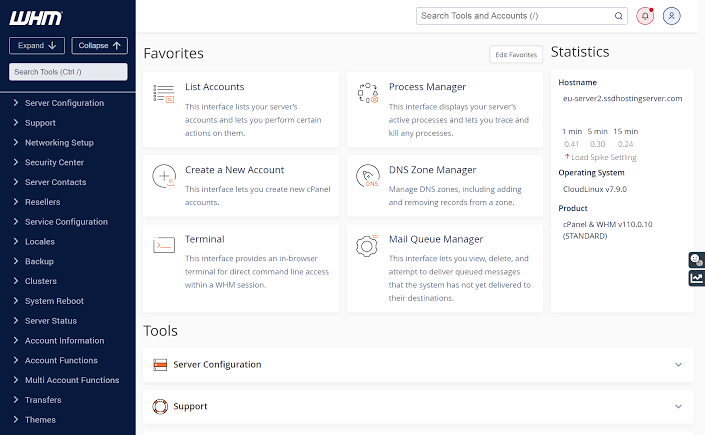Image resolution: width=705 pixels, height=435 pixels.
Task: Expand the Support tools section chevron
Action: point(678,406)
